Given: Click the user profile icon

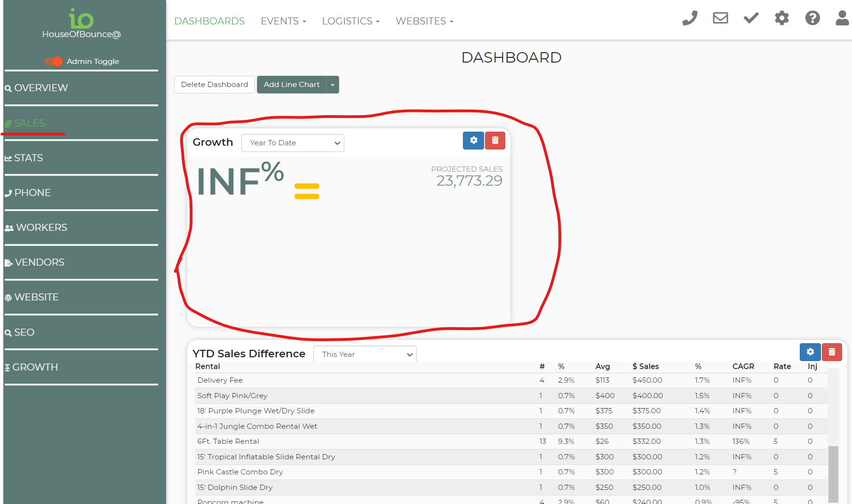Looking at the screenshot, I should pos(842,18).
